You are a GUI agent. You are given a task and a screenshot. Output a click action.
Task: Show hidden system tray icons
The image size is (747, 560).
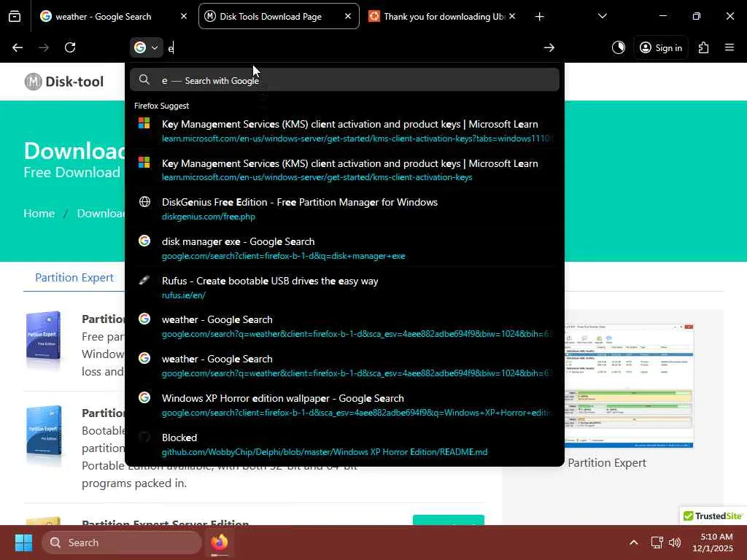click(x=634, y=542)
